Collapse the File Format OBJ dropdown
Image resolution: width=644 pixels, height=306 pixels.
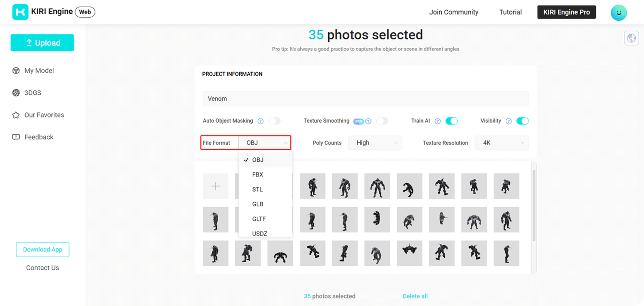264,143
